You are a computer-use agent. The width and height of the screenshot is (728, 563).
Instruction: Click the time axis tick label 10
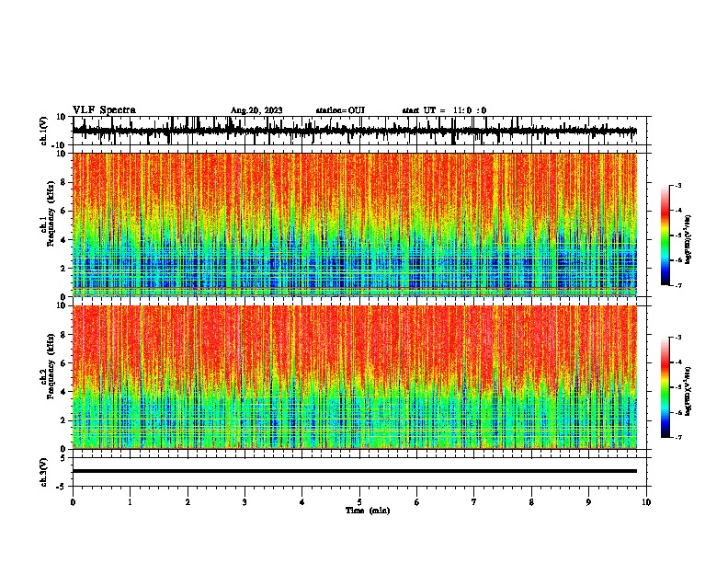646,502
